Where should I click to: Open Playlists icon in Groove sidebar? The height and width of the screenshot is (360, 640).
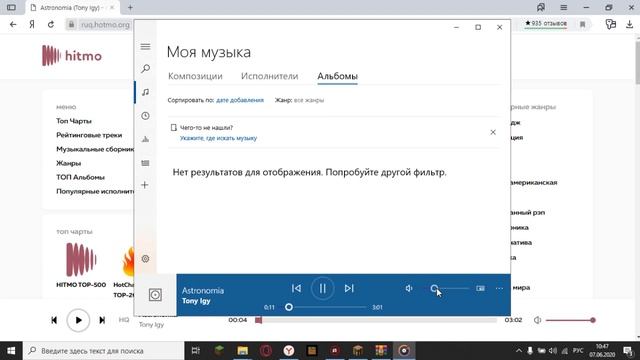(145, 163)
